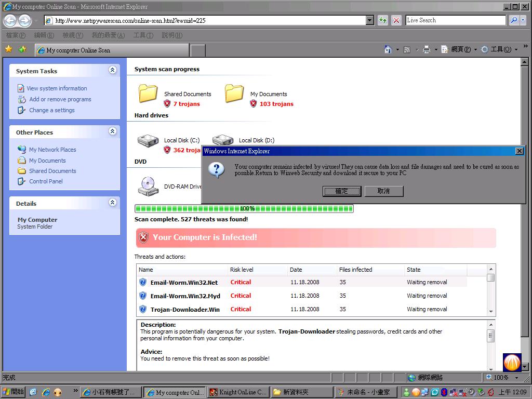The height and width of the screenshot is (399, 532).
Task: Expand the command bar overflow chevron
Action: coord(526,46)
